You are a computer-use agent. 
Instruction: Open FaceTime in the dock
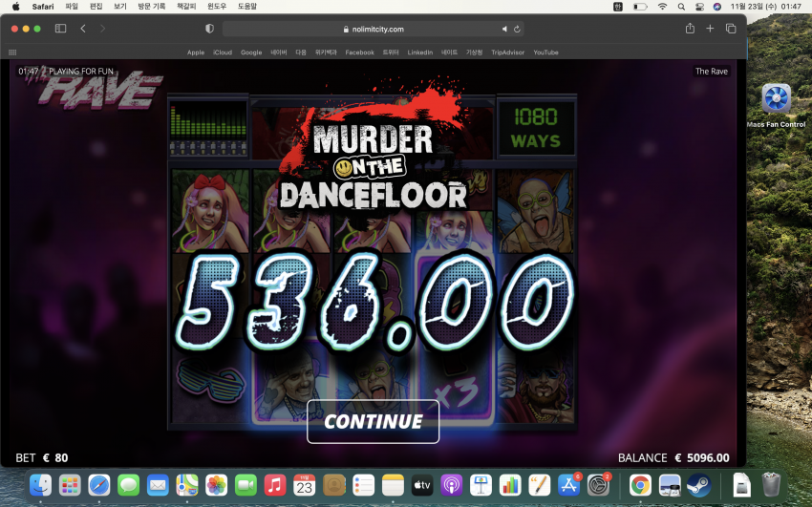(246, 485)
